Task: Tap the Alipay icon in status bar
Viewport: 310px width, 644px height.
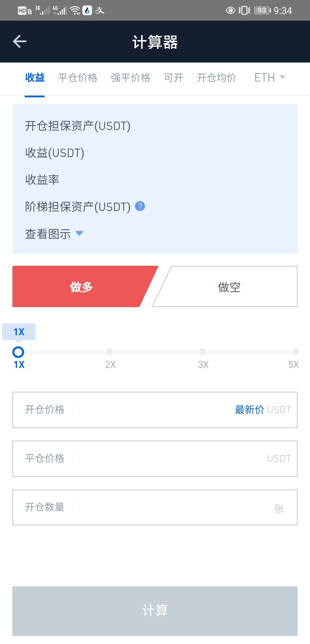Action: pos(100,11)
